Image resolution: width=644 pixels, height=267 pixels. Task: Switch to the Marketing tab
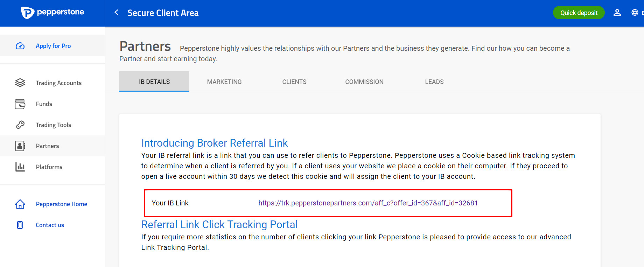pyautogui.click(x=224, y=82)
